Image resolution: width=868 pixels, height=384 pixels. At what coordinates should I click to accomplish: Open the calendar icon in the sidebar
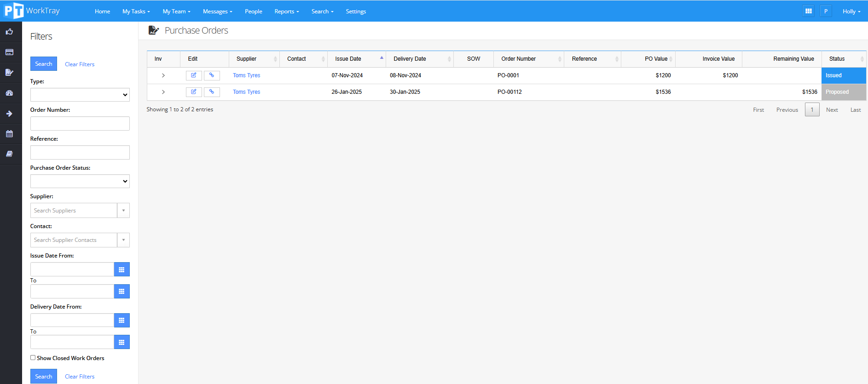point(9,134)
